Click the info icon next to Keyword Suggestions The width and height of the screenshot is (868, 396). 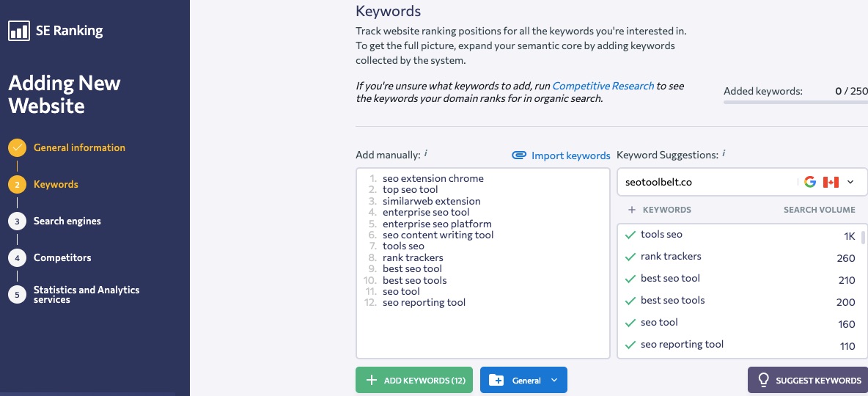click(724, 154)
